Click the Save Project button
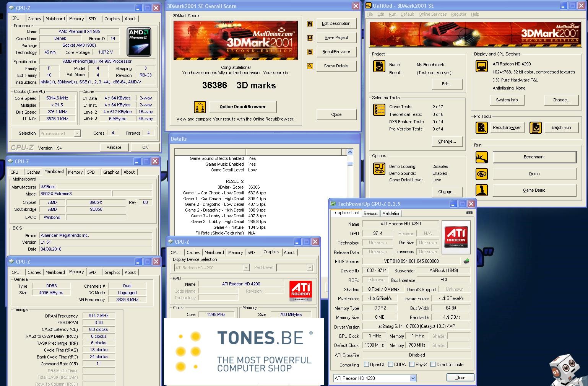The image size is (588, 386). (336, 38)
